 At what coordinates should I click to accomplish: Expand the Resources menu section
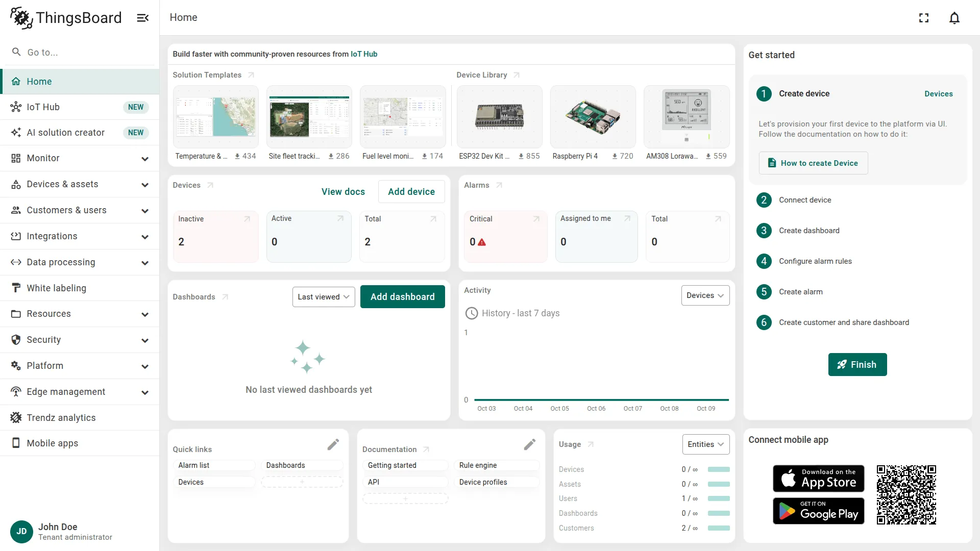(80, 314)
